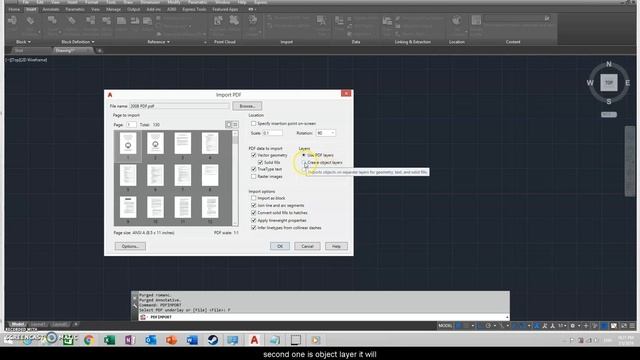Open Steam from the taskbar
This screenshot has width=640, height=360.
click(x=213, y=340)
